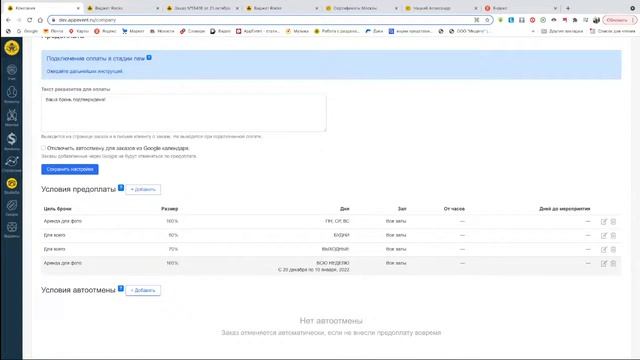The image size is (640, 360).
Task: Delete the Для всего 70% row
Action: pyautogui.click(x=613, y=249)
